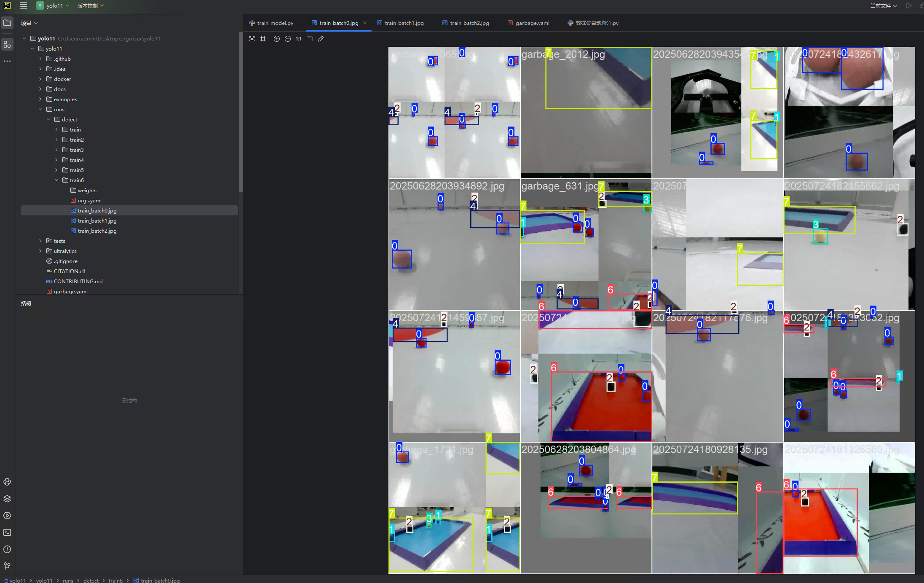
Task: Switch to the train_model.py tab
Action: (275, 23)
